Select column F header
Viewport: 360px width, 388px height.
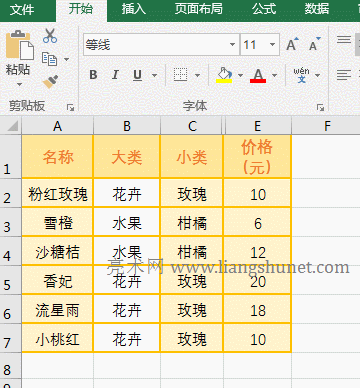(x=327, y=126)
